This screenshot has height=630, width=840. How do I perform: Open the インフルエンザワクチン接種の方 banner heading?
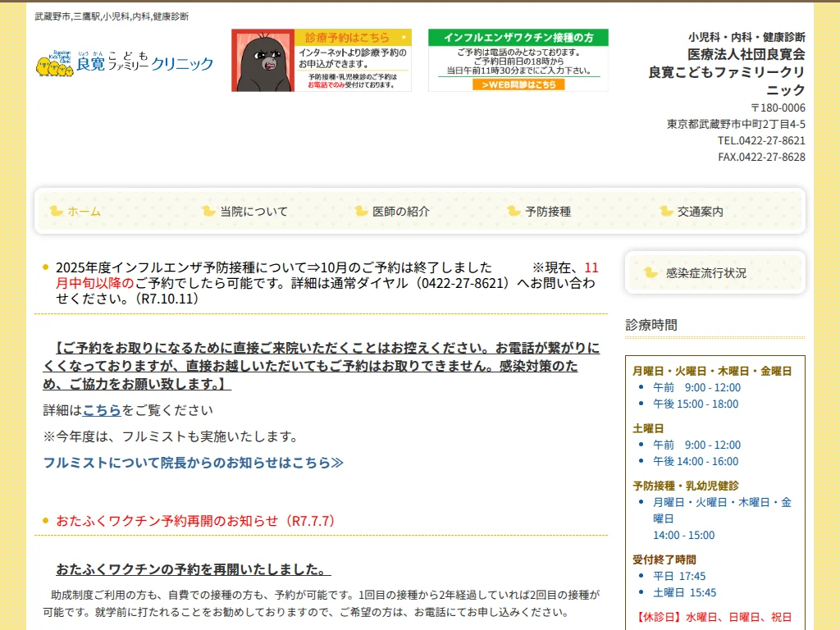(518, 38)
